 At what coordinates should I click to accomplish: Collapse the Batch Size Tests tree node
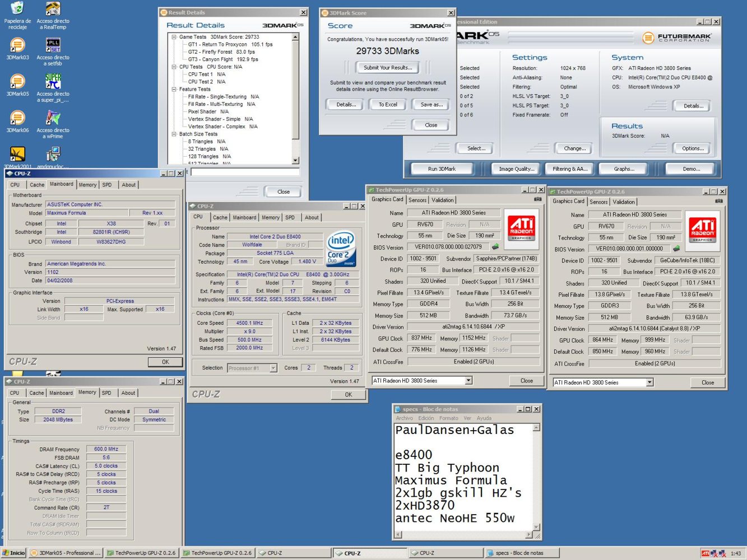pos(174,134)
